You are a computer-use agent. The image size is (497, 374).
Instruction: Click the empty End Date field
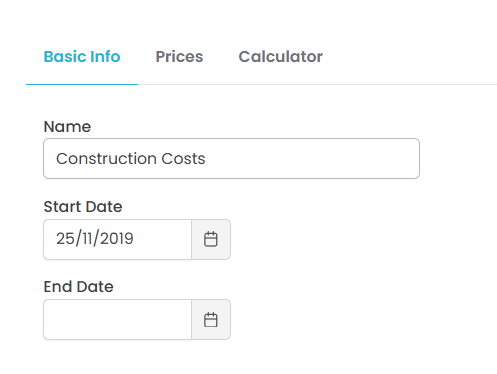pos(117,320)
